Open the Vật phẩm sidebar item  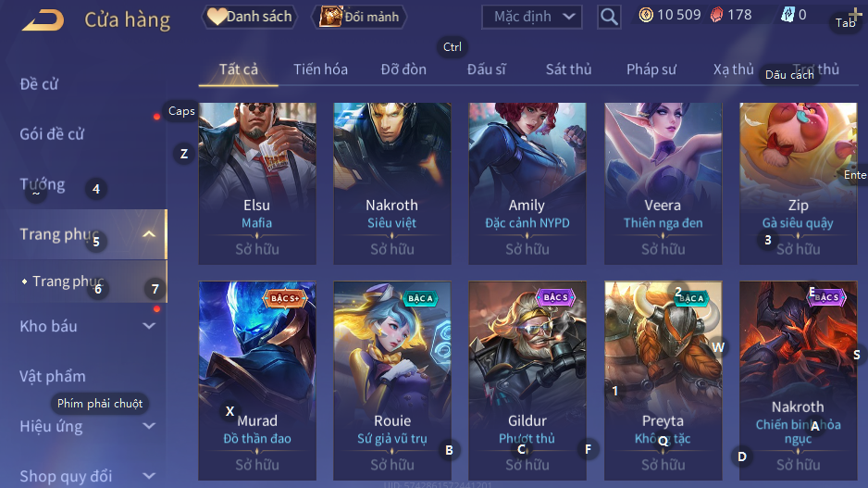pos(53,376)
